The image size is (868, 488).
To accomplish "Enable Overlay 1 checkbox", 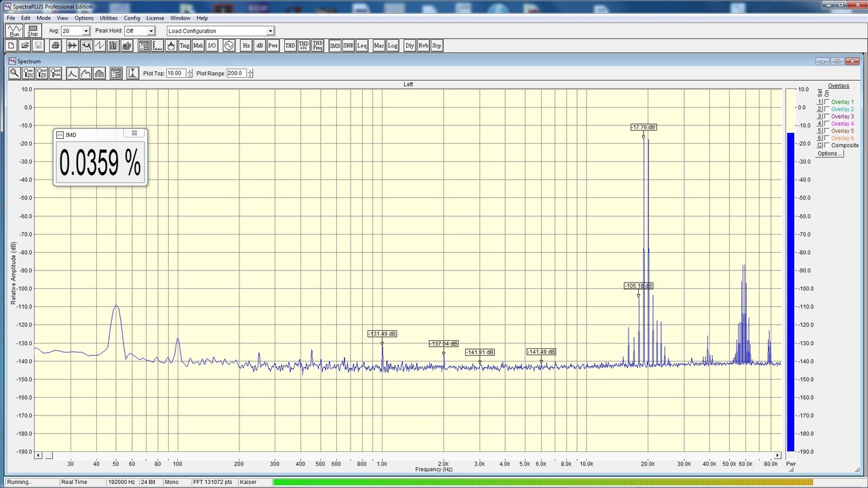I will 827,102.
